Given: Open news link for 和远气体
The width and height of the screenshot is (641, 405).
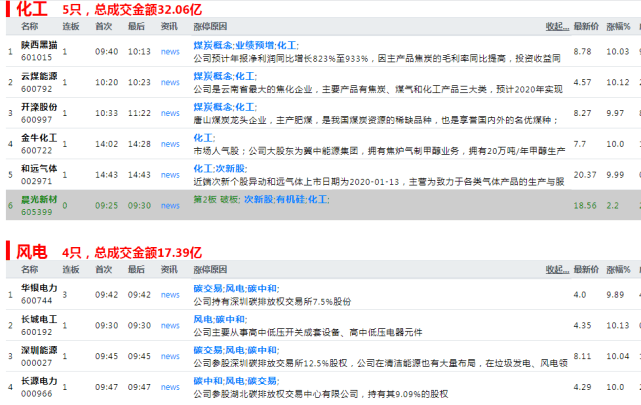Looking at the screenshot, I should [x=170, y=175].
